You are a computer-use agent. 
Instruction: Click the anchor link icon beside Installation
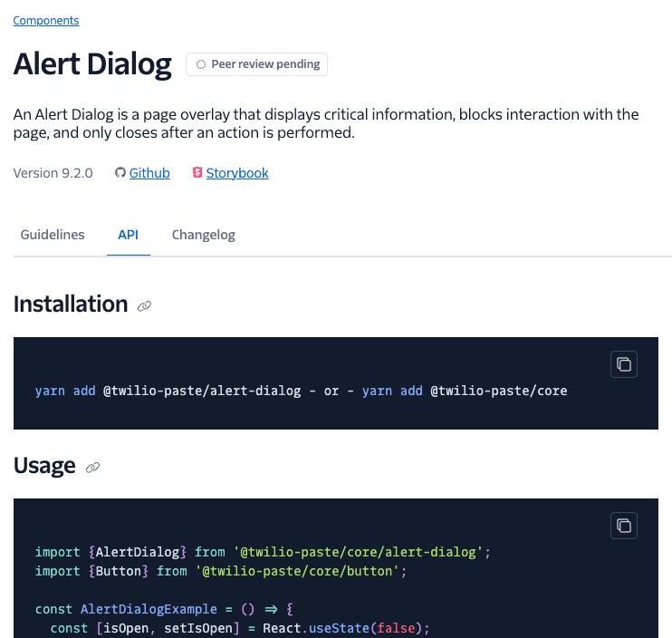144,306
